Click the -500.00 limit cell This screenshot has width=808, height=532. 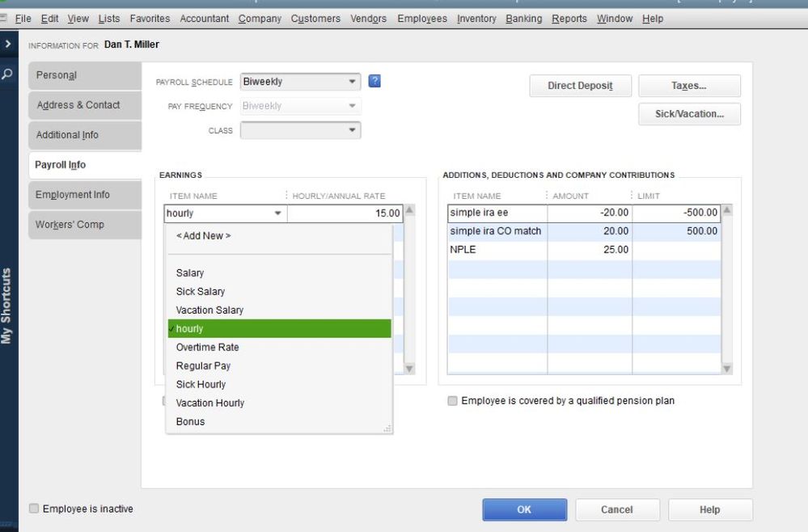point(676,213)
